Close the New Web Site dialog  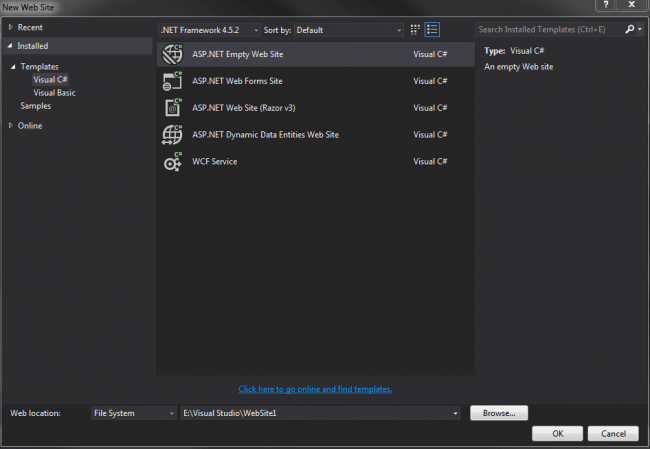(x=632, y=5)
